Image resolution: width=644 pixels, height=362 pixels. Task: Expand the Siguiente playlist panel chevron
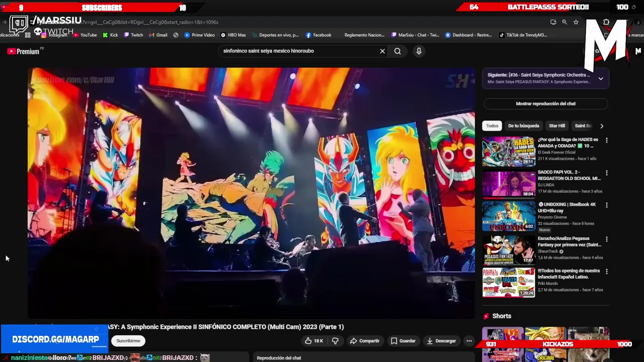(601, 78)
